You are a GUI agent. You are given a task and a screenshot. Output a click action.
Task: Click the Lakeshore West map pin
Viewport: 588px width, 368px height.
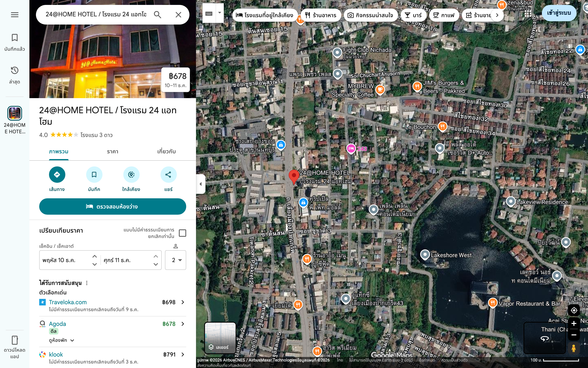coord(425,255)
